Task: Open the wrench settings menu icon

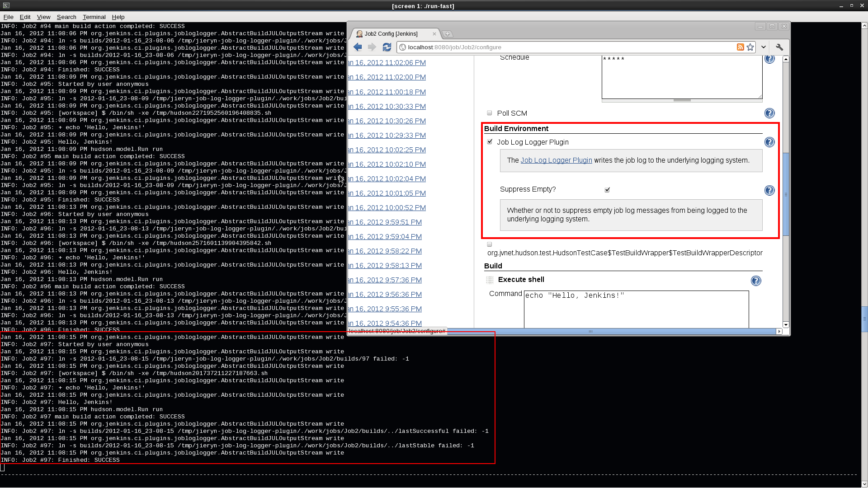Action: point(779,47)
